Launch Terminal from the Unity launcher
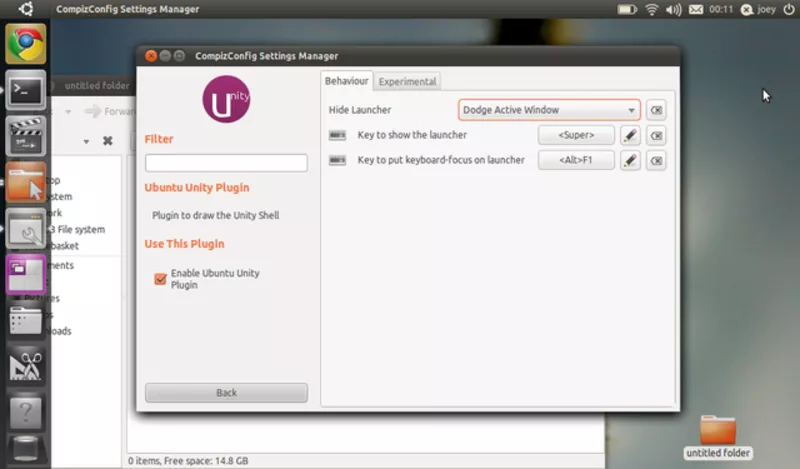Viewport: 800px width, 469px height. tap(26, 90)
